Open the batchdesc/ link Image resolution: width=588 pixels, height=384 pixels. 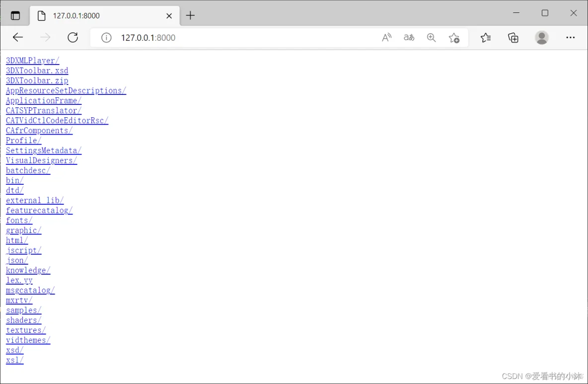[x=28, y=170]
